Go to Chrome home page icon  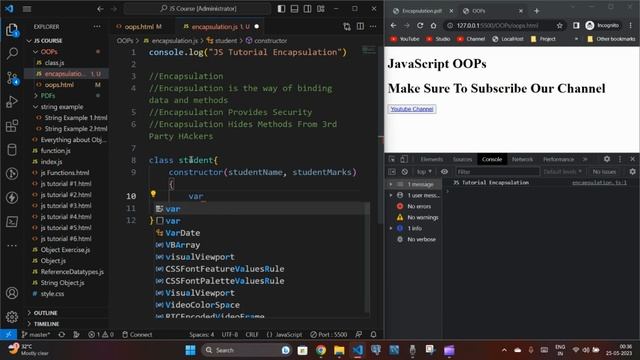point(433,25)
